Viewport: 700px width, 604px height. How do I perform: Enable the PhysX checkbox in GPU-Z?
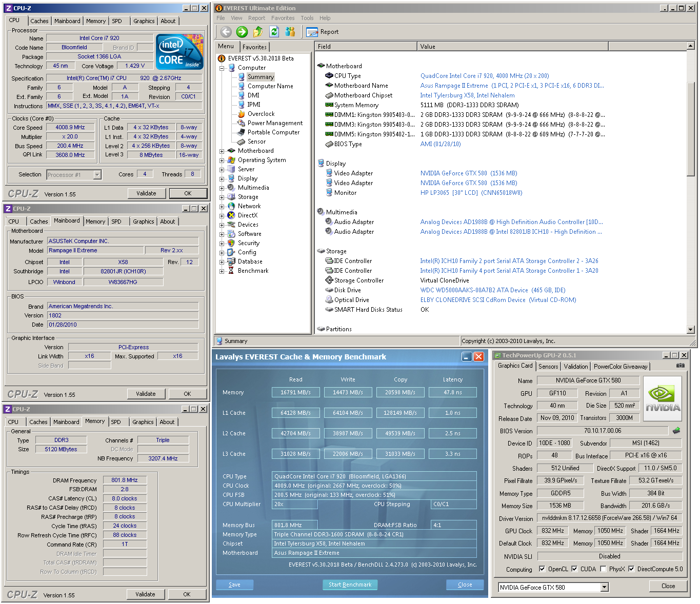click(x=603, y=569)
